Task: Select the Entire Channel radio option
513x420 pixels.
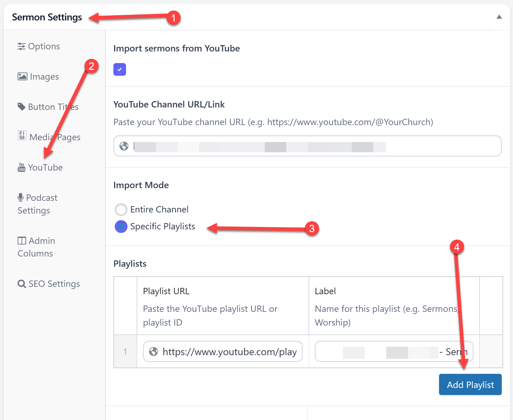Action: (121, 210)
